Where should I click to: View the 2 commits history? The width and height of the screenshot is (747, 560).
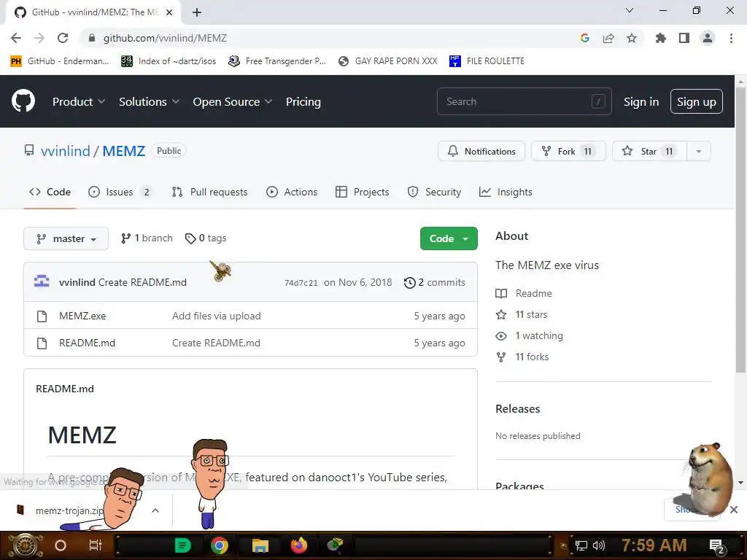click(435, 282)
